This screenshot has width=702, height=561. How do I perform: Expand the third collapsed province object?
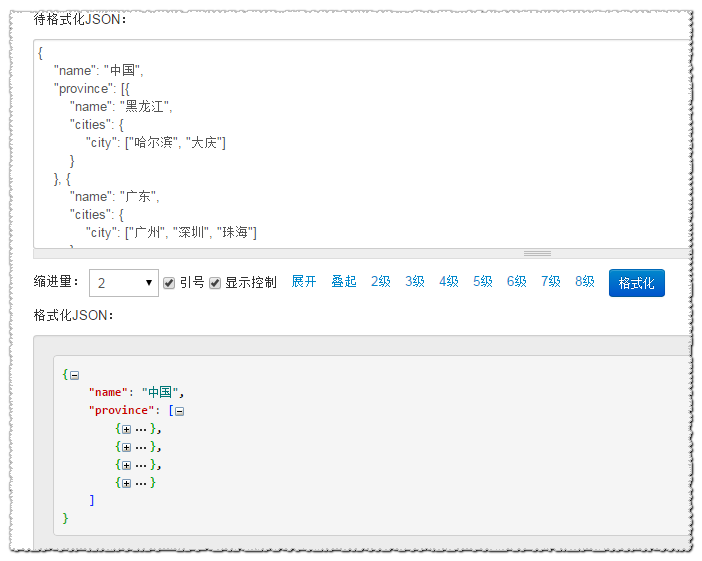click(x=127, y=465)
